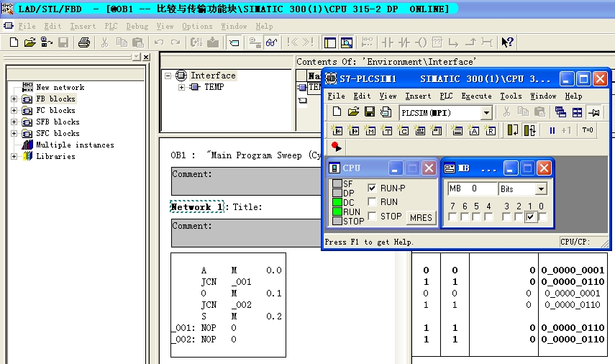Expand FB blocks tree node
615x364 pixels.
[x=14, y=99]
